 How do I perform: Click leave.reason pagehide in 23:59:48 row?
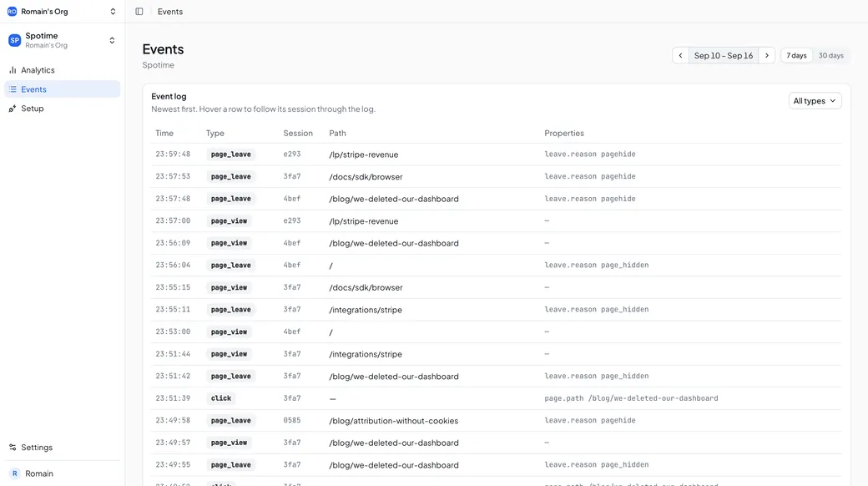[x=589, y=154]
